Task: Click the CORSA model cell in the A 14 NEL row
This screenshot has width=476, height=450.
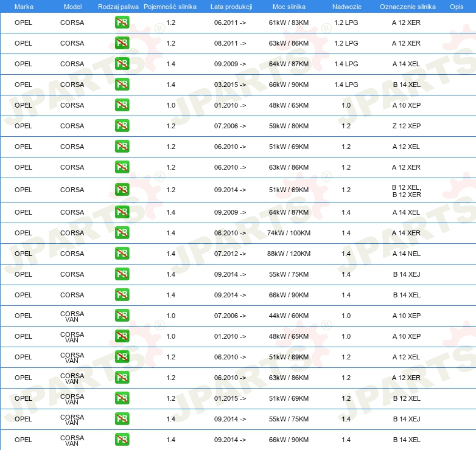Action: [x=72, y=254]
